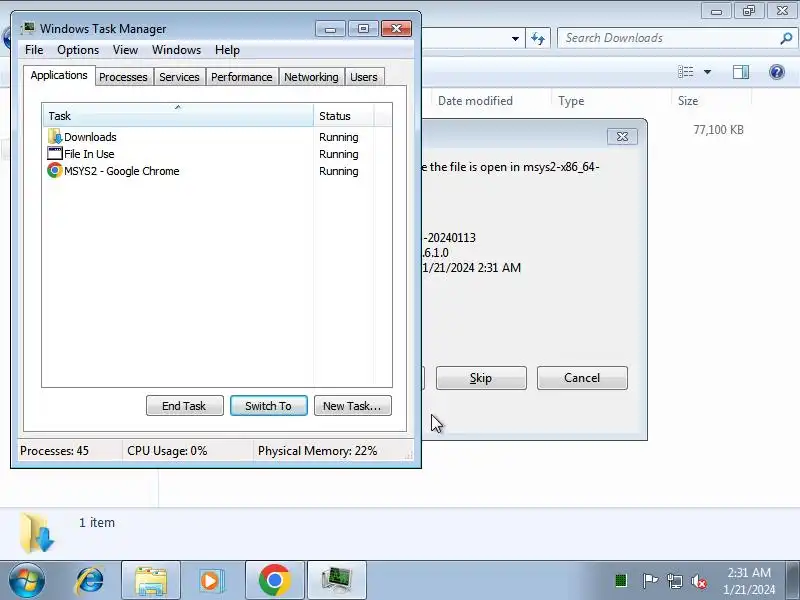
Task: Open the Windows Start menu
Action: click(x=27, y=580)
